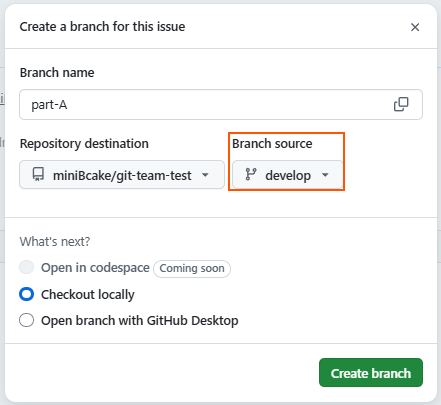The image size is (441, 405).
Task: Click the What's next? text
Action: (55, 241)
